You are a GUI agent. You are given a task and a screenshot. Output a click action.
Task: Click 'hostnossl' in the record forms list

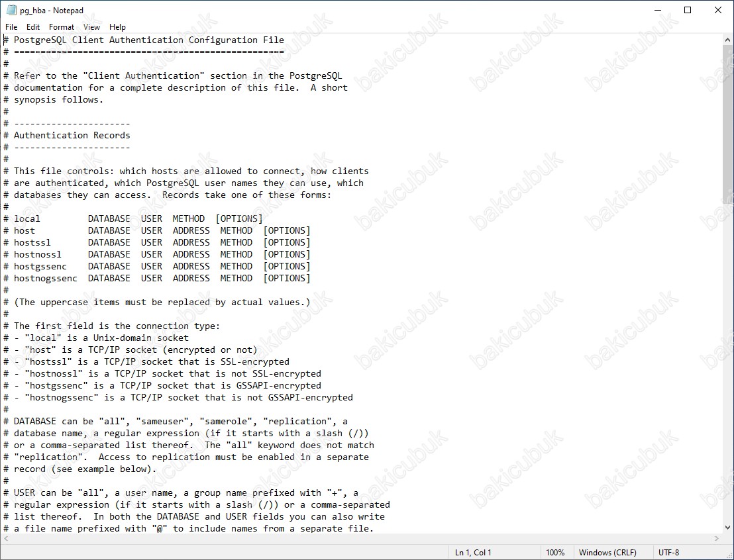click(38, 254)
